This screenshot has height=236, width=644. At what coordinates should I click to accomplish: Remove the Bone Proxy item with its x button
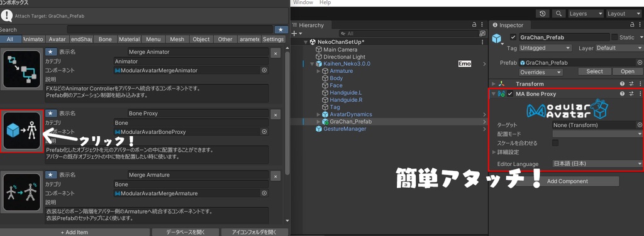tap(275, 114)
